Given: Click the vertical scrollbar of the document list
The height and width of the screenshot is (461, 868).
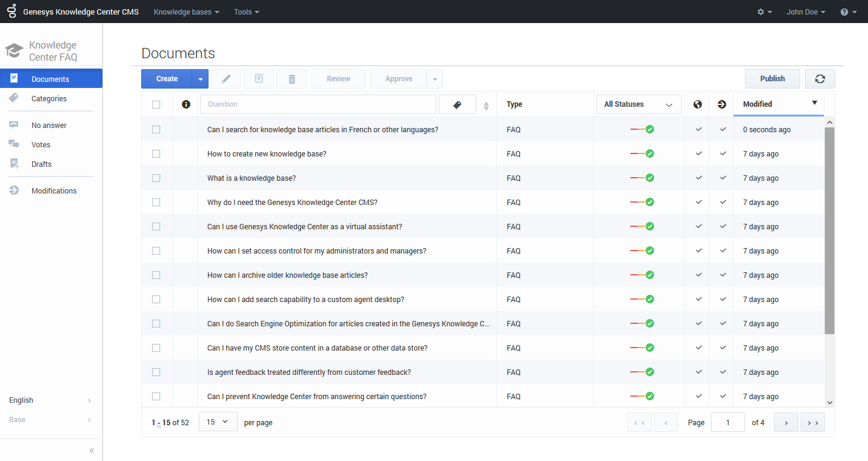Looking at the screenshot, I should (829, 231).
